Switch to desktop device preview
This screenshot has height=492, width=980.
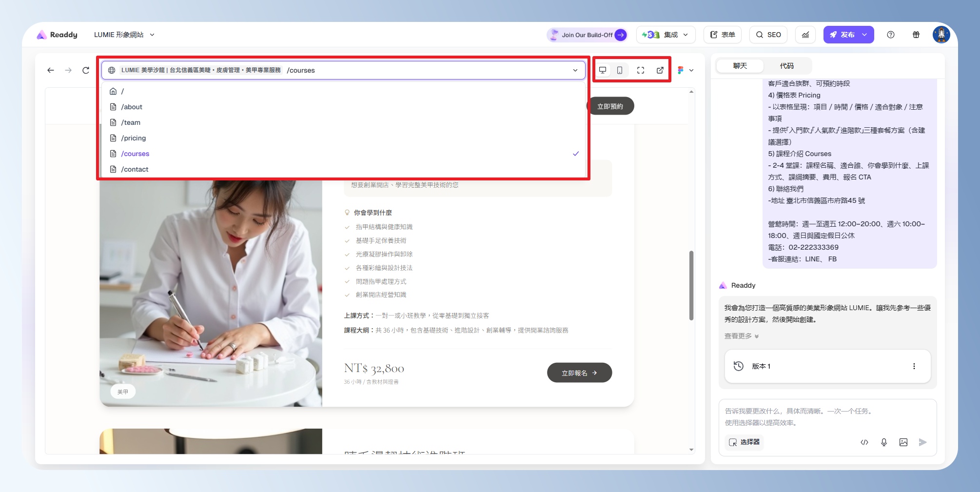point(603,70)
